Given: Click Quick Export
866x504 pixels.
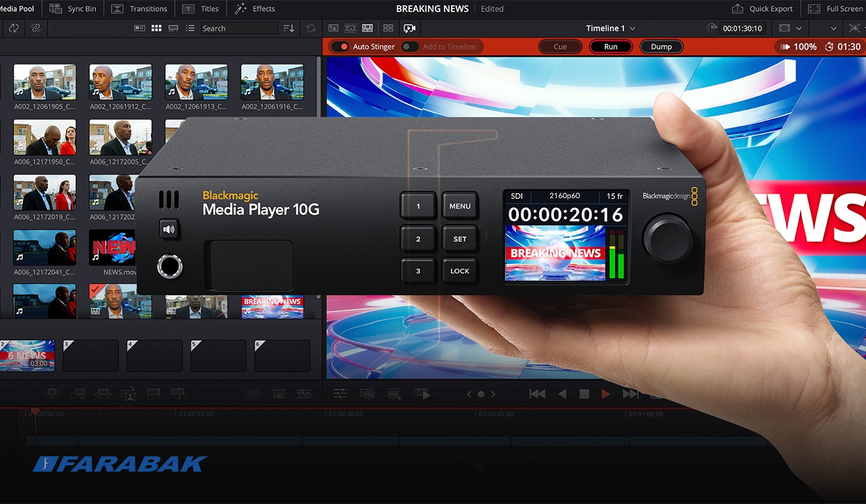Looking at the screenshot, I should click(x=762, y=9).
